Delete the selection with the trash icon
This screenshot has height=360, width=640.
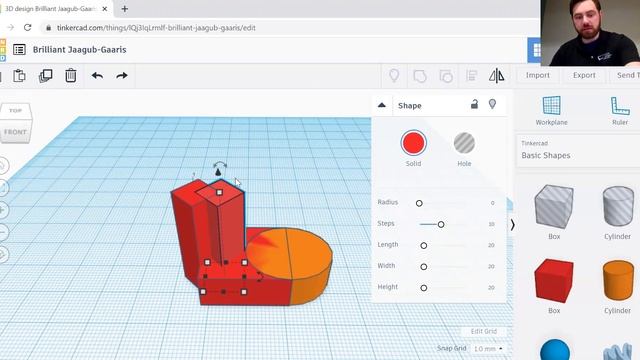(71, 76)
